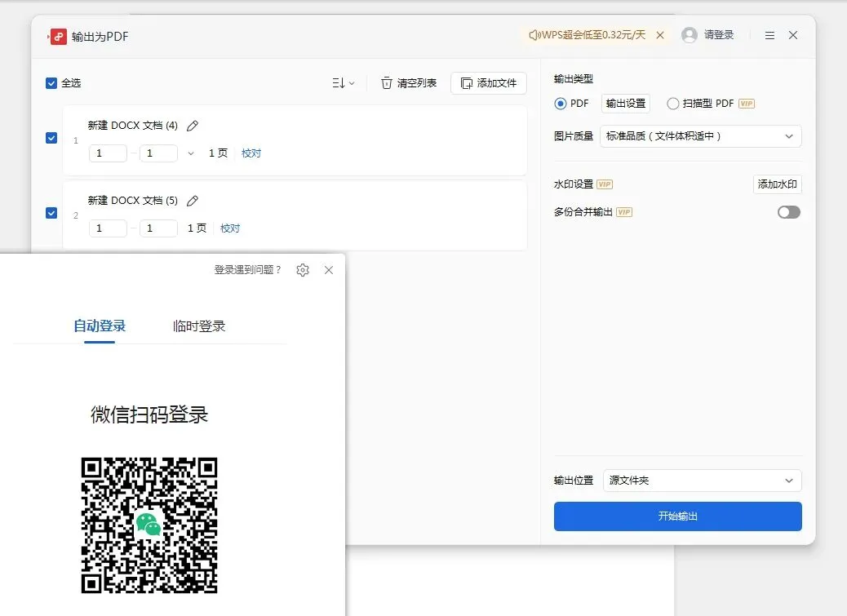
Task: Select the PDF output type radio
Action: tap(560, 104)
